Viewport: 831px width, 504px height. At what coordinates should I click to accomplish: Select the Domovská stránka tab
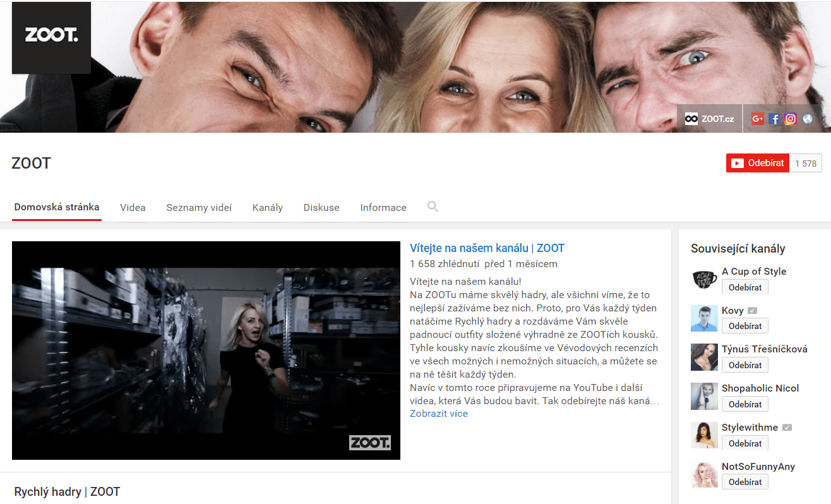(57, 207)
